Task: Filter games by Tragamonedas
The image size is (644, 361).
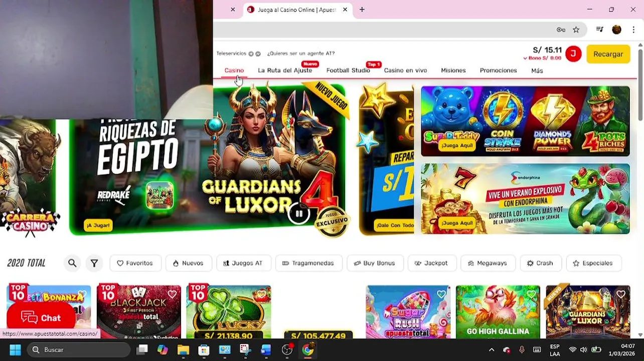Action: click(x=308, y=263)
